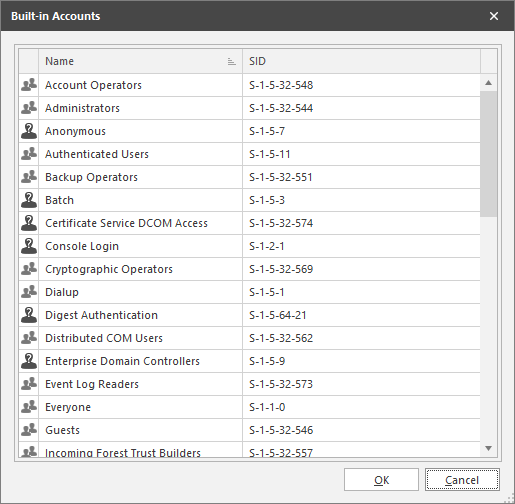Screen dimensions: 515x504
Task: Dismiss the dialog with Cancel
Action: pyautogui.click(x=462, y=480)
